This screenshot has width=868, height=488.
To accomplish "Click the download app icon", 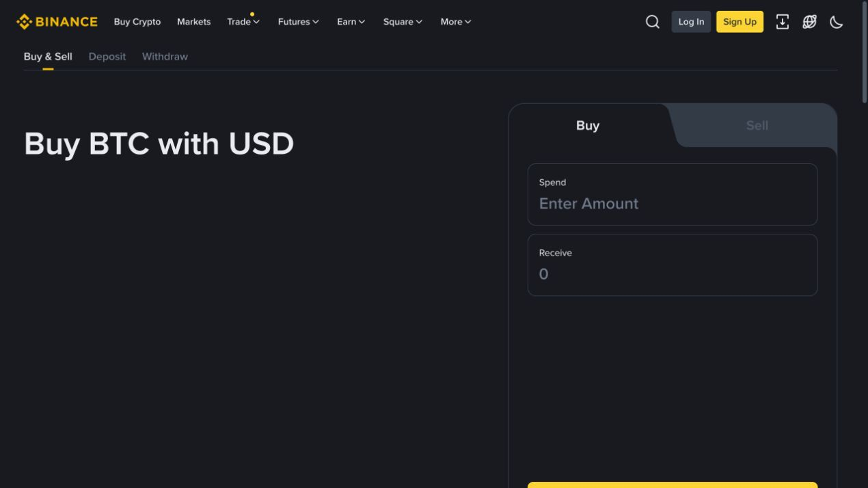I will [x=783, y=22].
